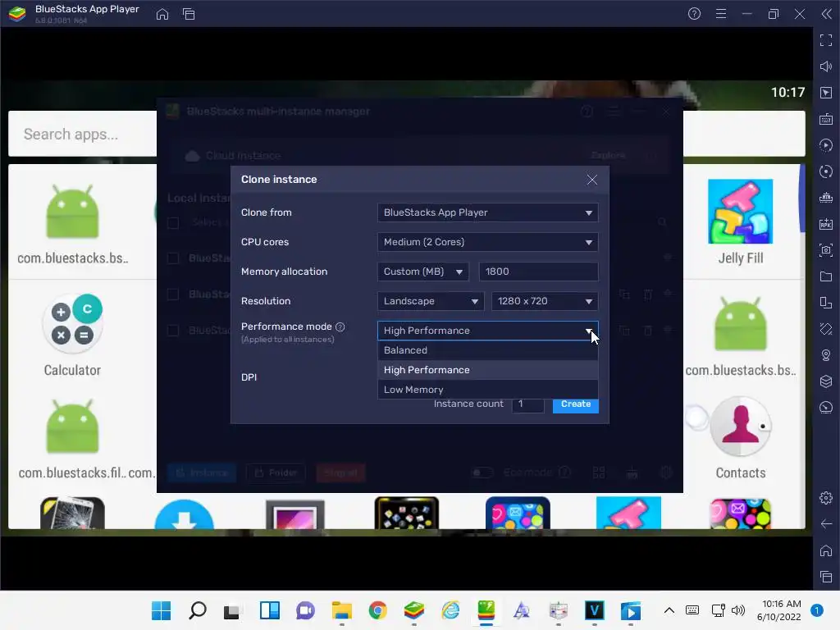Image resolution: width=840 pixels, height=630 pixels.
Task: Click the rotate screen icon in side toolbar
Action: (x=826, y=303)
